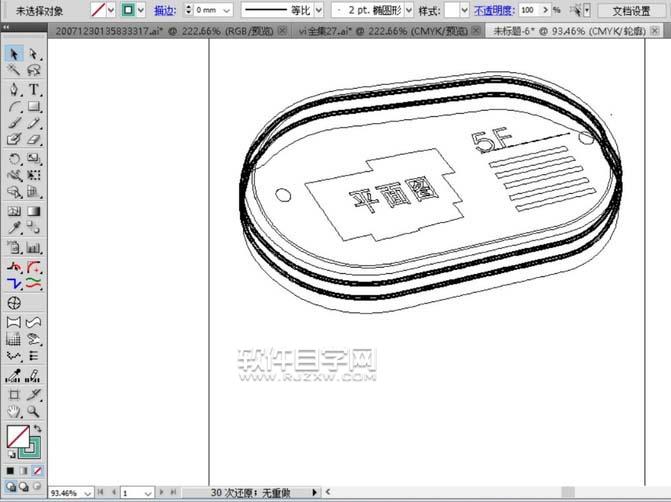Image resolution: width=671 pixels, height=502 pixels.
Task: Open the 等比 stroke profile dropdown
Action: tap(319, 10)
